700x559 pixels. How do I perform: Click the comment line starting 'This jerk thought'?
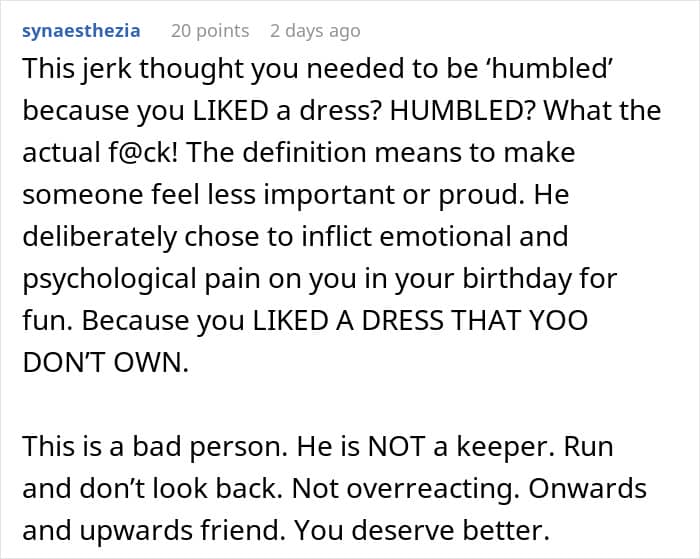[x=317, y=70]
